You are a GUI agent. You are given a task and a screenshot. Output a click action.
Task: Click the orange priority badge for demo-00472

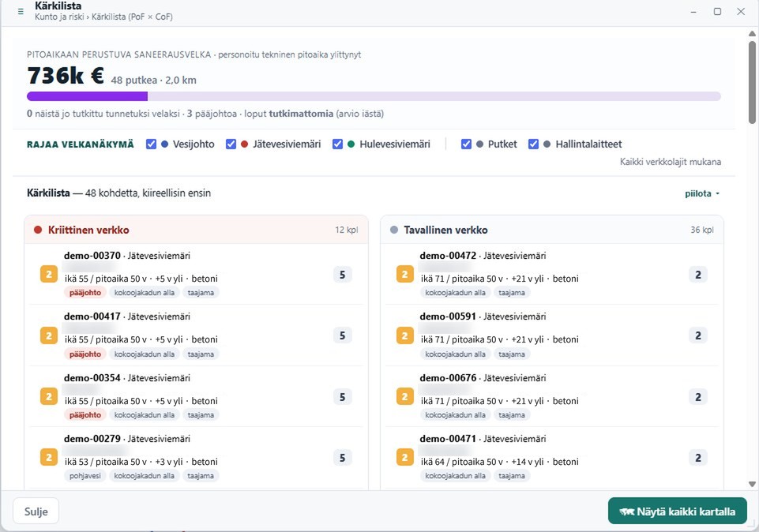click(404, 274)
